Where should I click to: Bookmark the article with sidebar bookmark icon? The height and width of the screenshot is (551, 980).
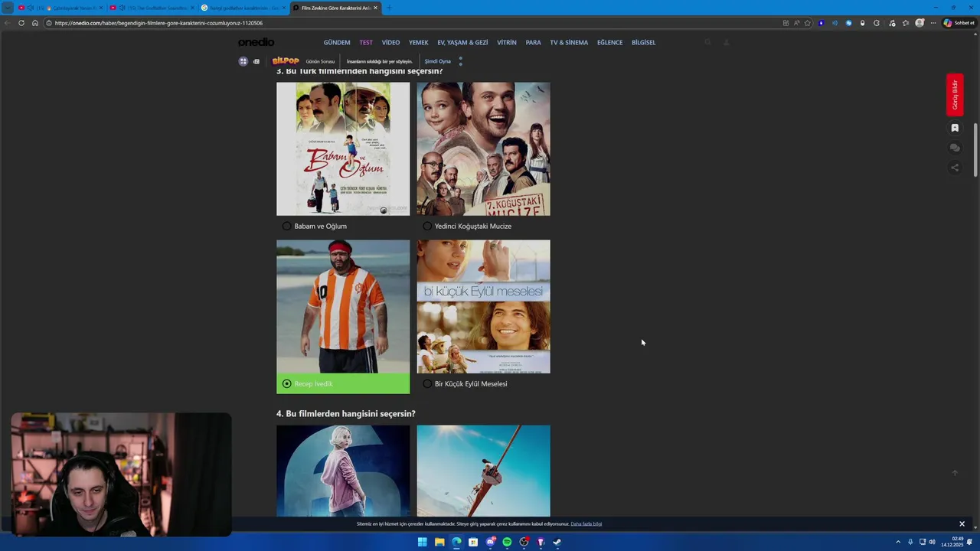point(955,128)
